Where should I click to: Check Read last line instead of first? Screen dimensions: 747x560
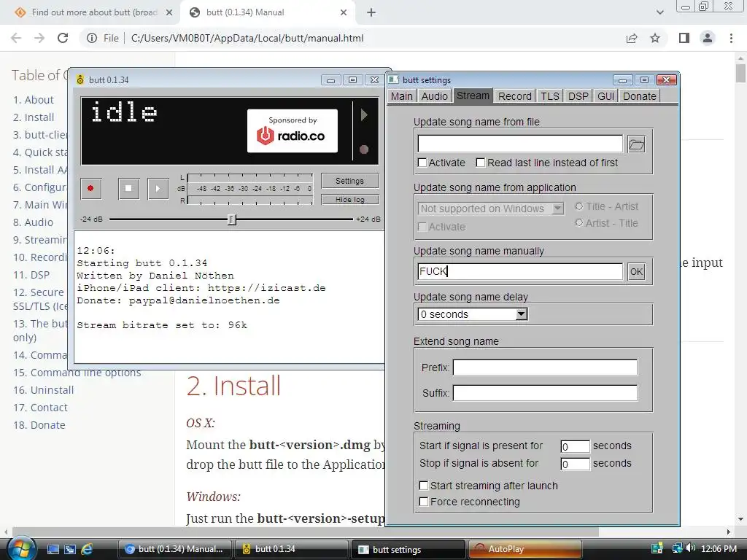click(x=481, y=163)
